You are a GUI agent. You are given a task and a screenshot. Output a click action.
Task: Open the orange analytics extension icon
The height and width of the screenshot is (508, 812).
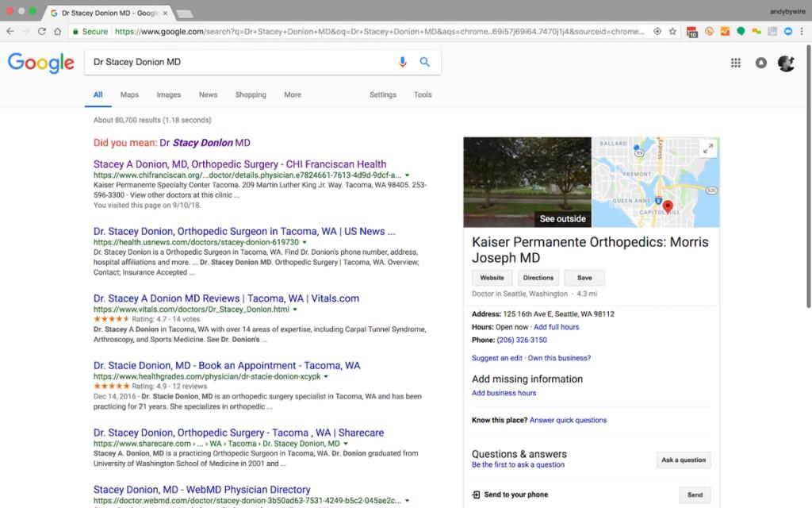click(x=725, y=32)
